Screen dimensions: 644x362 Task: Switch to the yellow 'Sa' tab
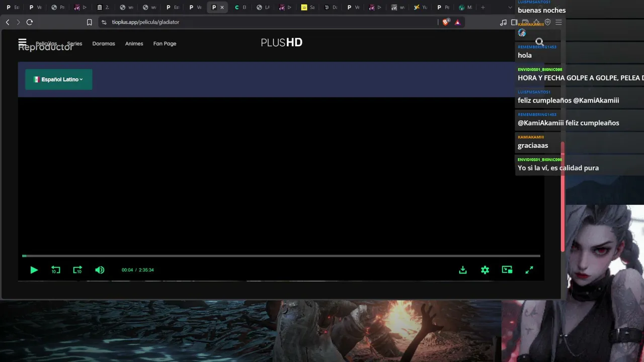click(308, 8)
